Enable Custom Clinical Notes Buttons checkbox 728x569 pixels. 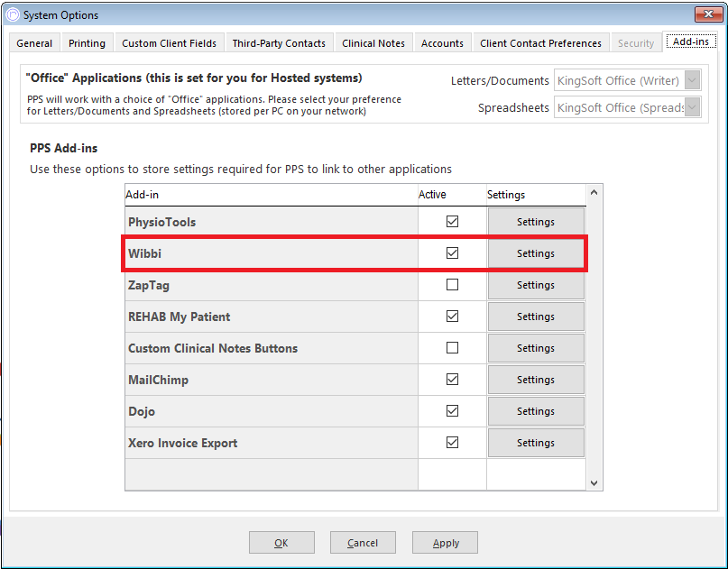[452, 347]
